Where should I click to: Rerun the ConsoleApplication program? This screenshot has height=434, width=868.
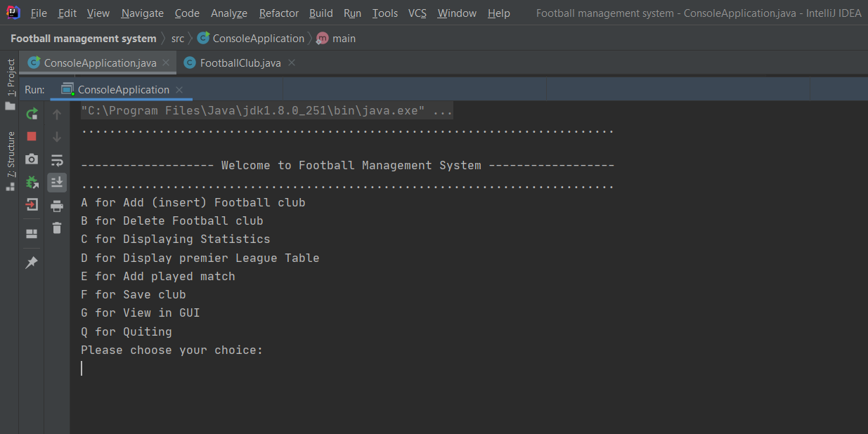pyautogui.click(x=32, y=114)
